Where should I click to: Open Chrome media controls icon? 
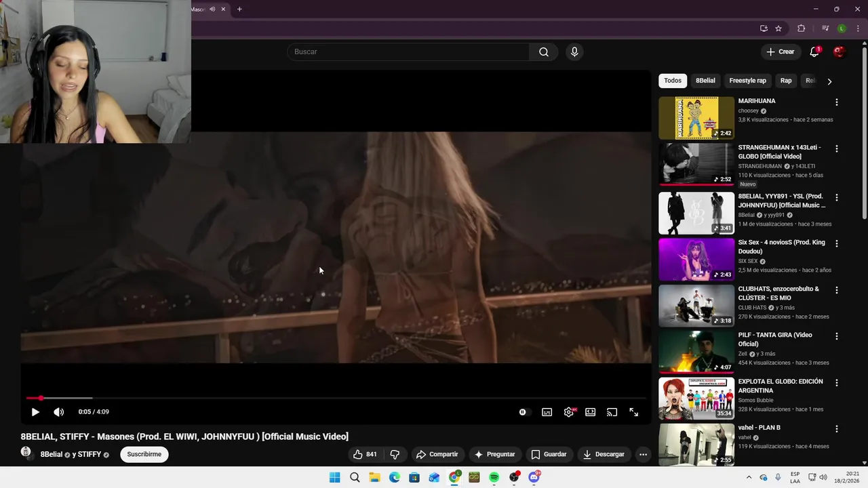pos(825,28)
